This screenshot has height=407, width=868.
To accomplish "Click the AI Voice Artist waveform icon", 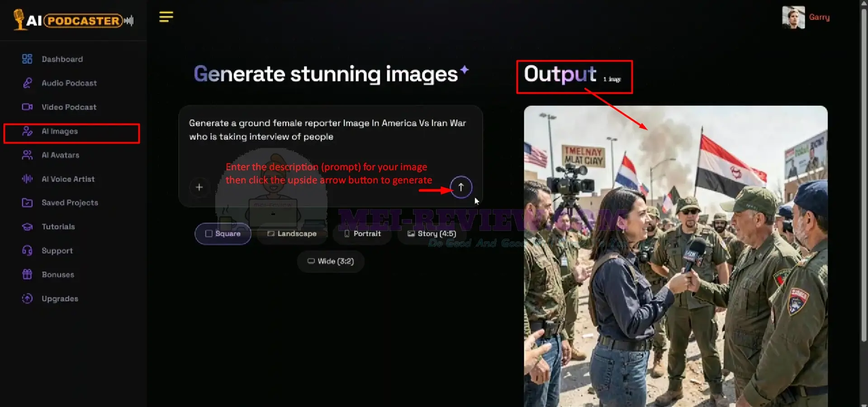I will coord(27,179).
